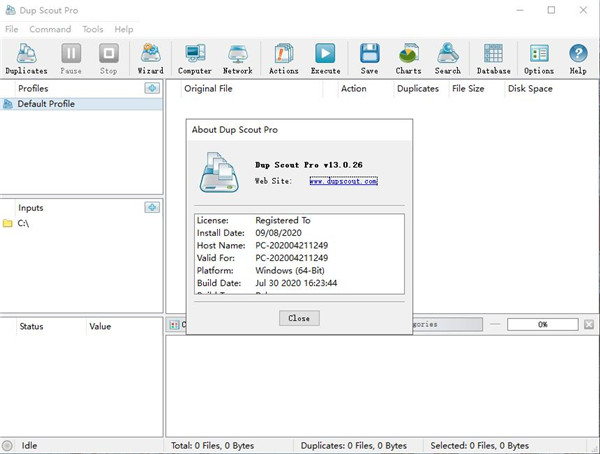600x454 pixels.
Task: Close the bottom pane with X icon
Action: pyautogui.click(x=589, y=325)
